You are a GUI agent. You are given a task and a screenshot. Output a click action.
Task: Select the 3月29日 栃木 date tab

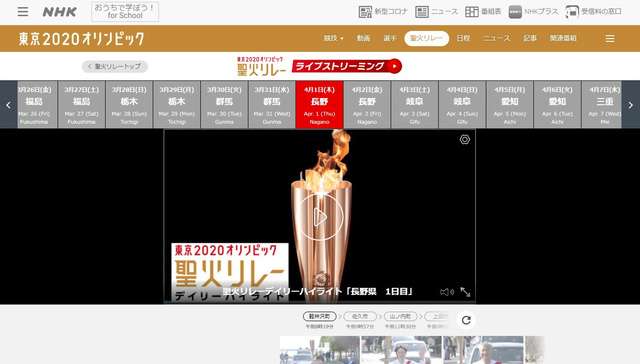(177, 104)
